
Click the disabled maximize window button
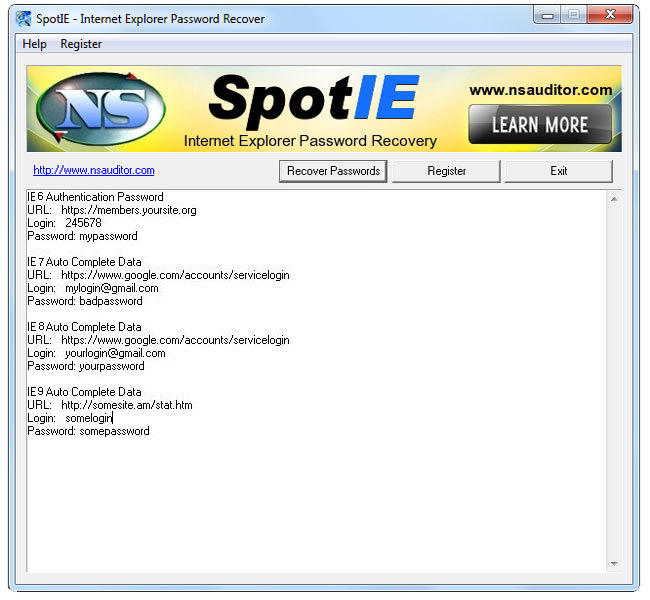point(574,15)
